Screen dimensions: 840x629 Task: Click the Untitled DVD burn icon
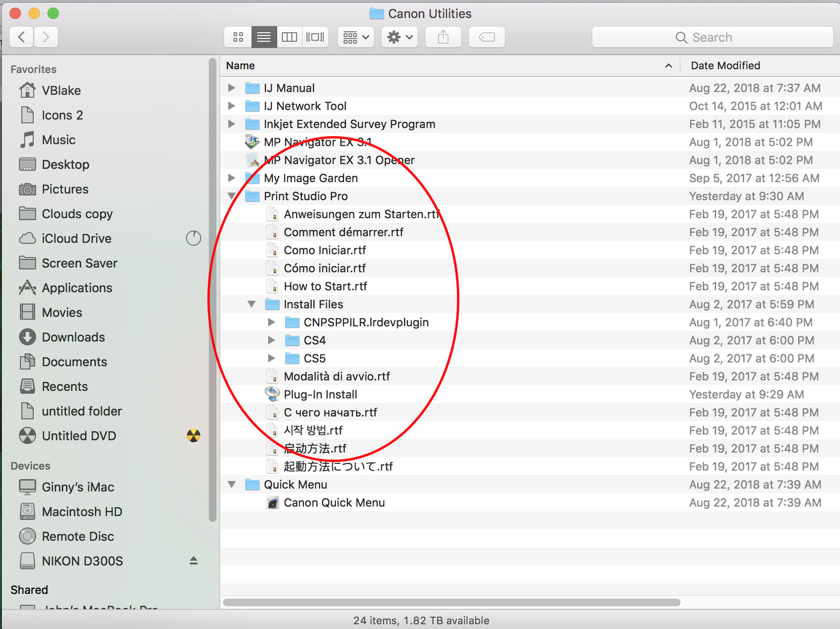point(194,435)
